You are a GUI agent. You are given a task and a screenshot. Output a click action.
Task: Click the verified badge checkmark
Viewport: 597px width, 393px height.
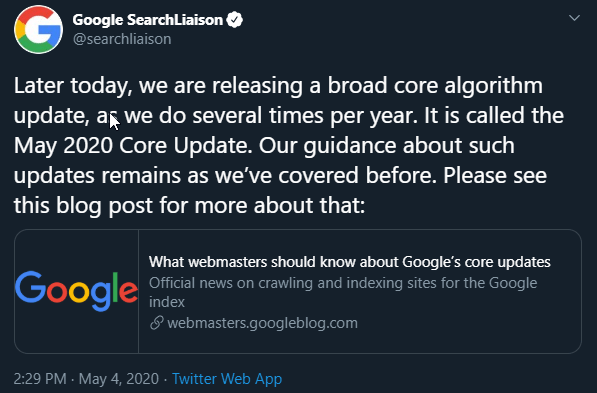pos(235,20)
